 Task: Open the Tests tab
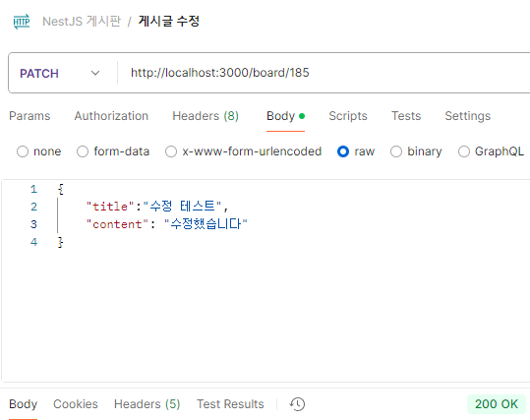[406, 116]
